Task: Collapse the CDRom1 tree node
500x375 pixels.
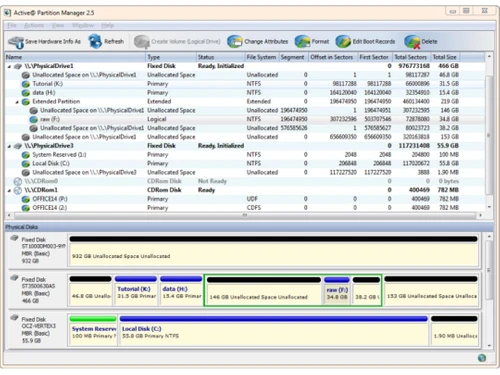Action: pos(9,191)
